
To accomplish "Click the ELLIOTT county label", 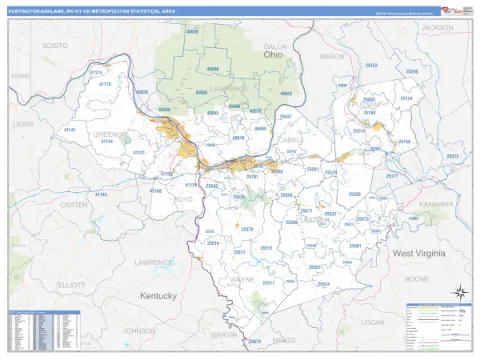I will tap(71, 285).
